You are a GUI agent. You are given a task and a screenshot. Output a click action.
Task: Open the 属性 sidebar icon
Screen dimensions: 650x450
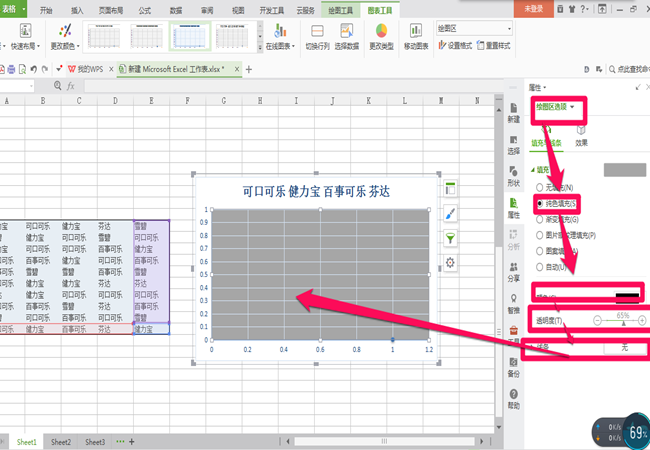point(514,208)
